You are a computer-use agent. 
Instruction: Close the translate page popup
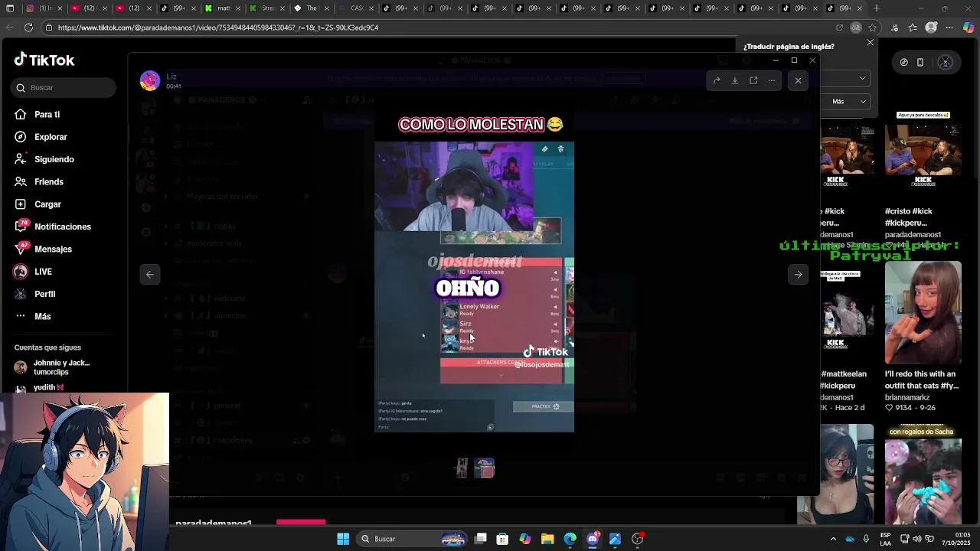tap(870, 43)
